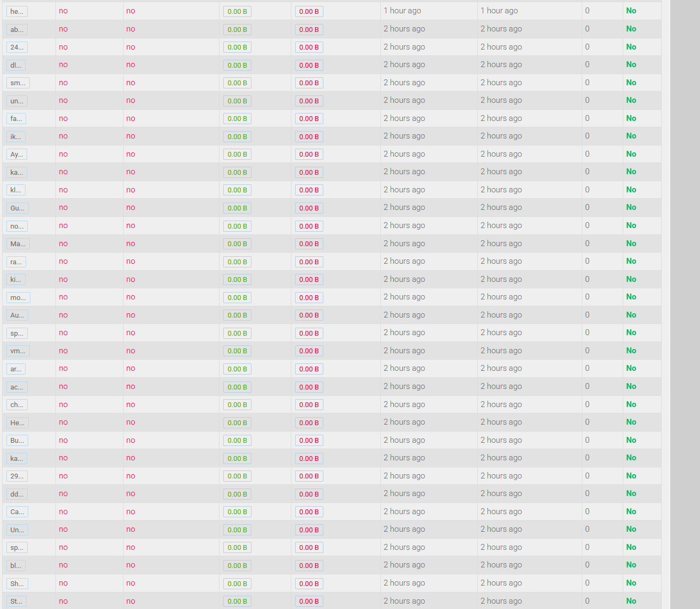Screen dimensions: 700x609
Task: Click the 'ac...' name badge
Action: (17, 387)
